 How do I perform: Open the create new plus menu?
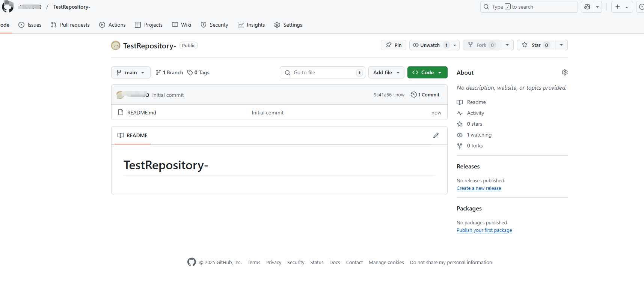pos(622,7)
